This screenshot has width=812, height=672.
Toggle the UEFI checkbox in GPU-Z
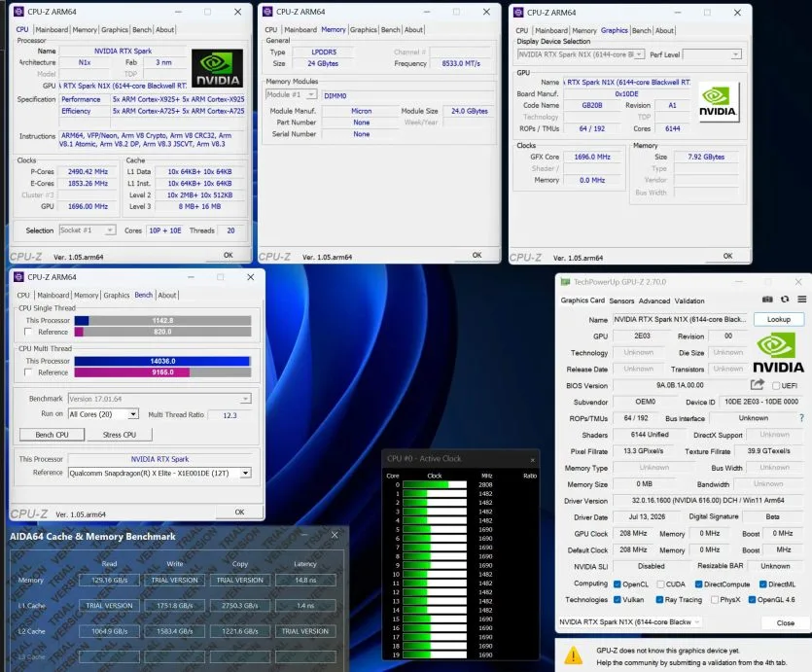(776, 386)
